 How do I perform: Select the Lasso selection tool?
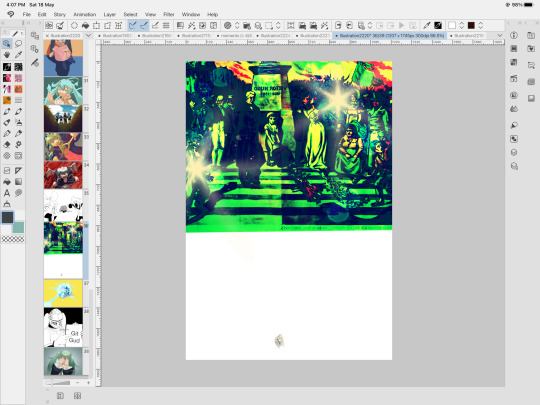click(x=18, y=44)
